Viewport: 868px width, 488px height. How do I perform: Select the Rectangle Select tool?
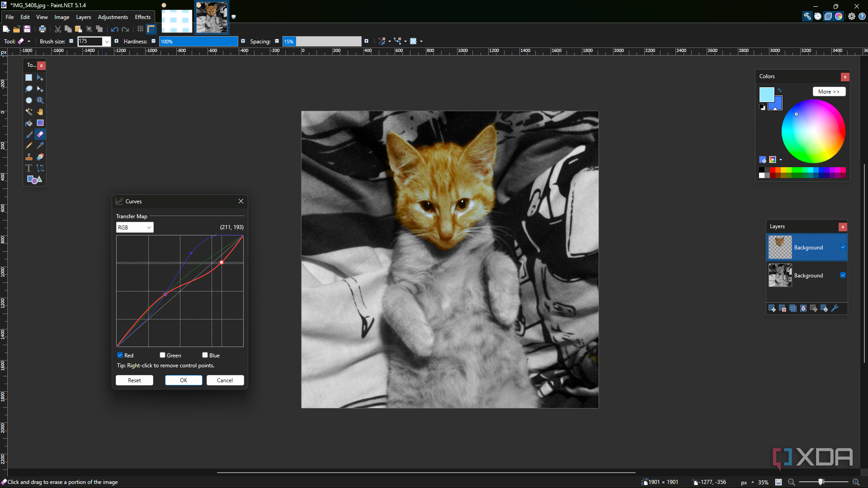click(29, 78)
